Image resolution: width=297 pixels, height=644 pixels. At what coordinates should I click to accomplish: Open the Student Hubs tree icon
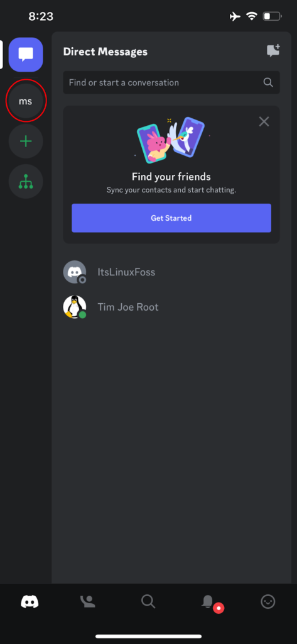26,182
